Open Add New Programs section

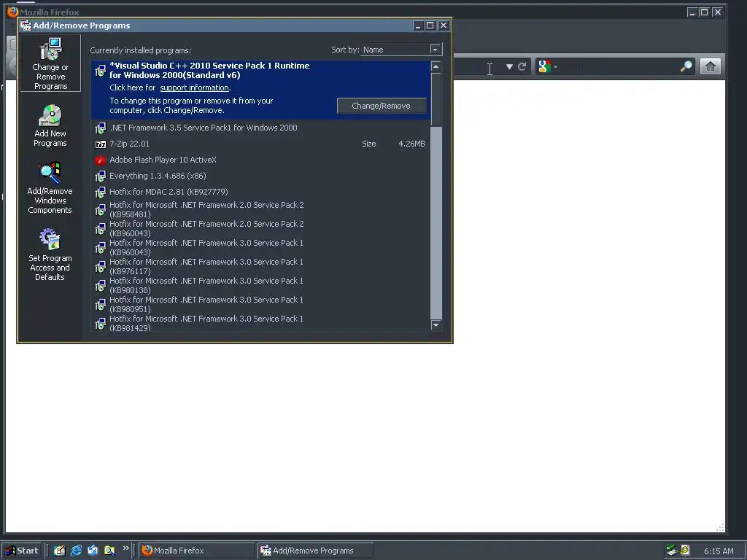50,125
